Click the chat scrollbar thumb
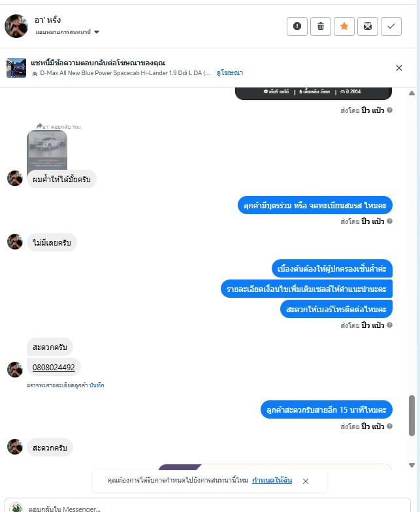This screenshot has width=420, height=512. [412, 415]
